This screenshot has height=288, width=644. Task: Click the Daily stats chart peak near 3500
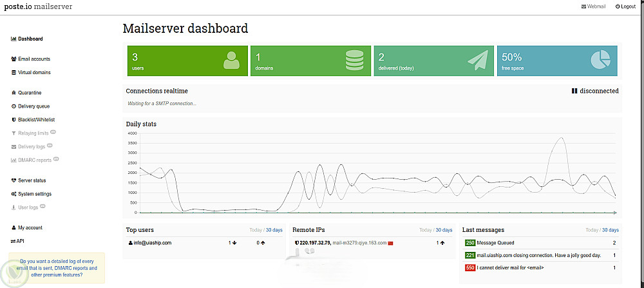562,139
